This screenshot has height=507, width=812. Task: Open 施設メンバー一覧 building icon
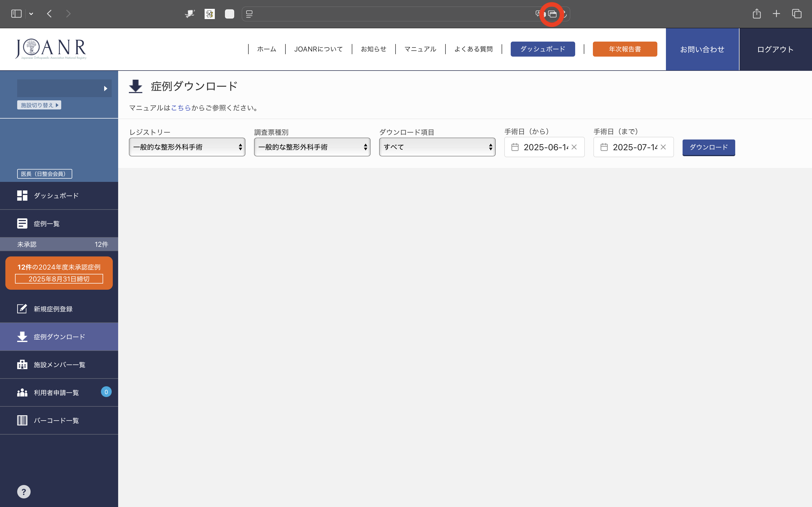tap(22, 365)
